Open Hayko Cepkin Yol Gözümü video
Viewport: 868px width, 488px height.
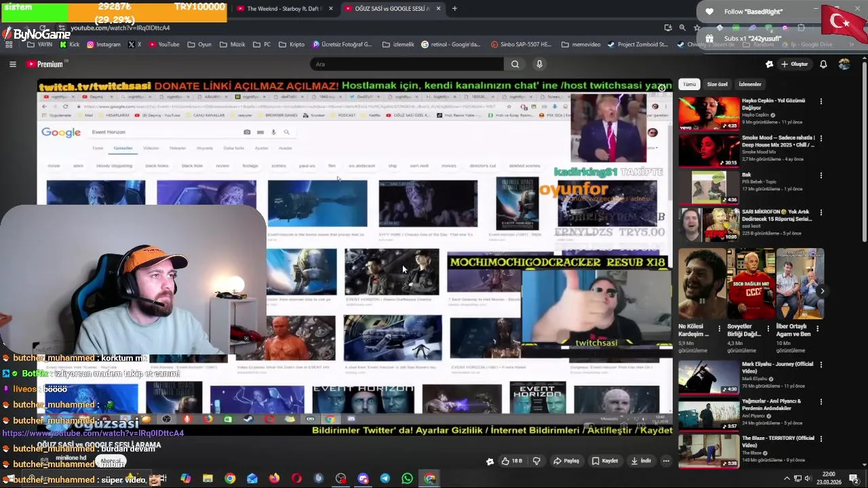coord(773,104)
